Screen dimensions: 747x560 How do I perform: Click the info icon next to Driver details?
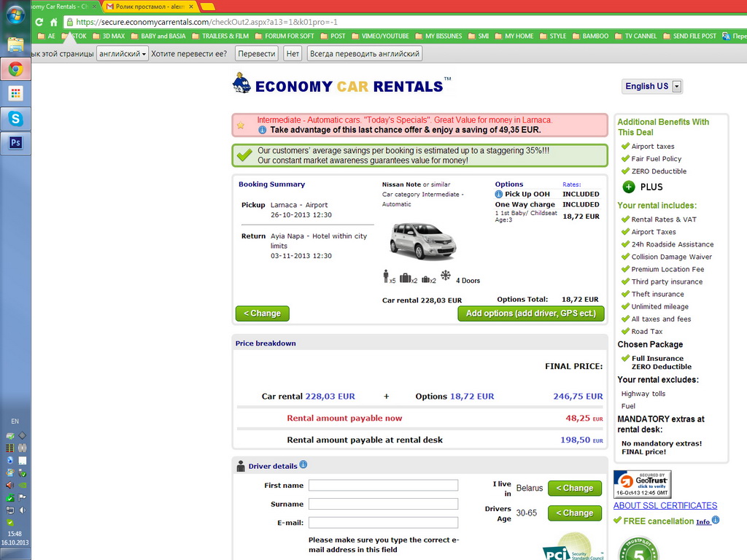[303, 464]
